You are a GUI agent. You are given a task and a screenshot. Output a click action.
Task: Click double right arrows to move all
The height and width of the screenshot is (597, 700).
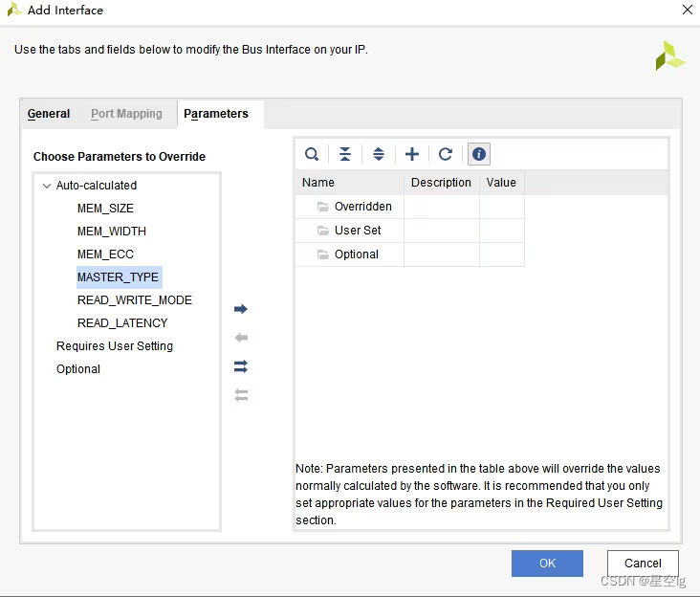coord(241,366)
